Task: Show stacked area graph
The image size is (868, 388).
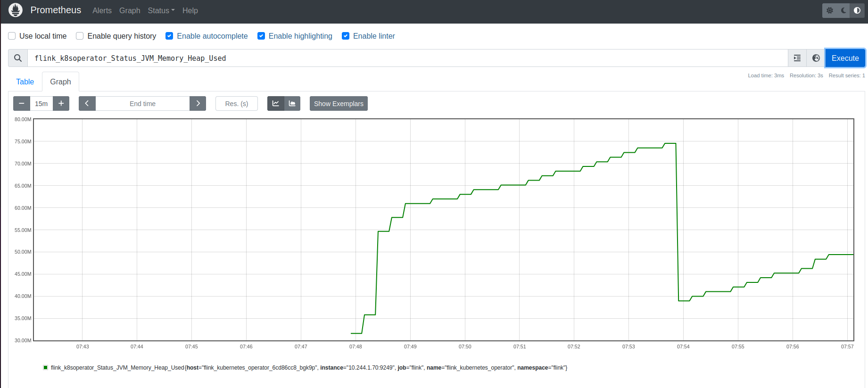Action: point(292,104)
